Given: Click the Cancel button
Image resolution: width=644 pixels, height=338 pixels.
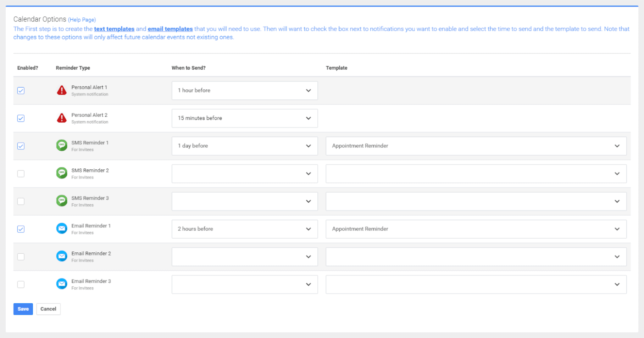Looking at the screenshot, I should [x=48, y=309].
